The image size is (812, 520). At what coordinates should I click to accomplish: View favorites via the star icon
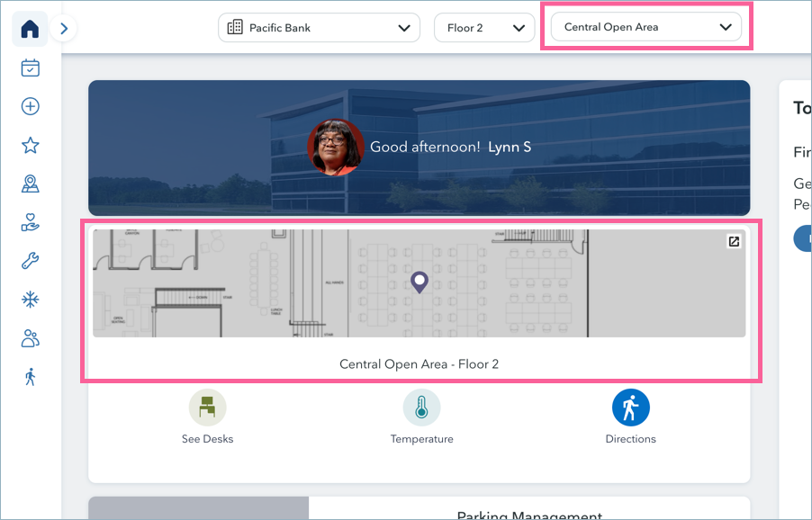[x=30, y=145]
